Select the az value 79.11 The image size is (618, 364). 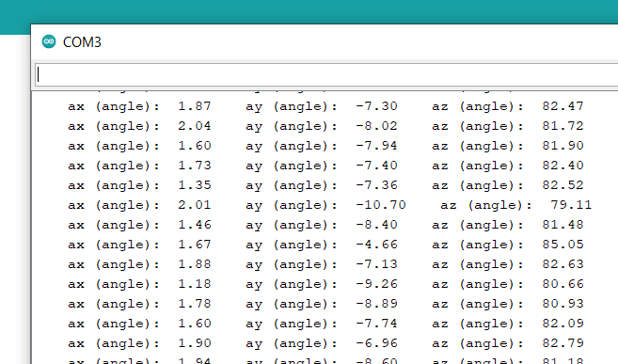[571, 205]
